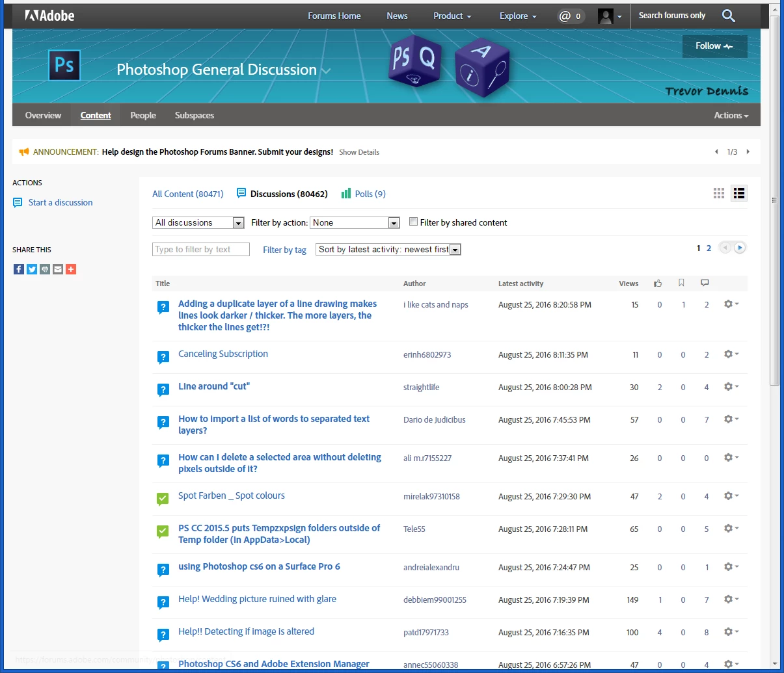Click answered checkmark icon beside Spot Farben
Screen dimensions: 784x673
pos(163,499)
